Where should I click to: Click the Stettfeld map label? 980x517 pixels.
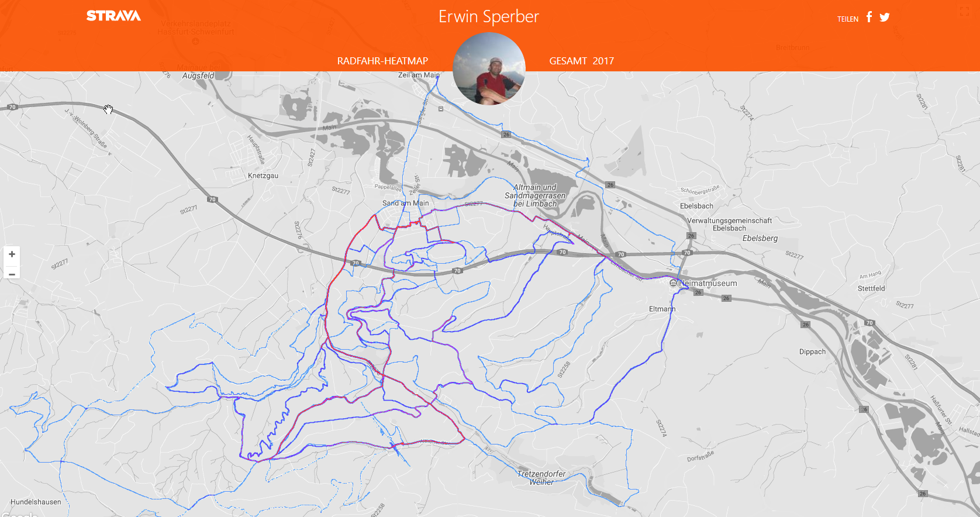(x=871, y=288)
